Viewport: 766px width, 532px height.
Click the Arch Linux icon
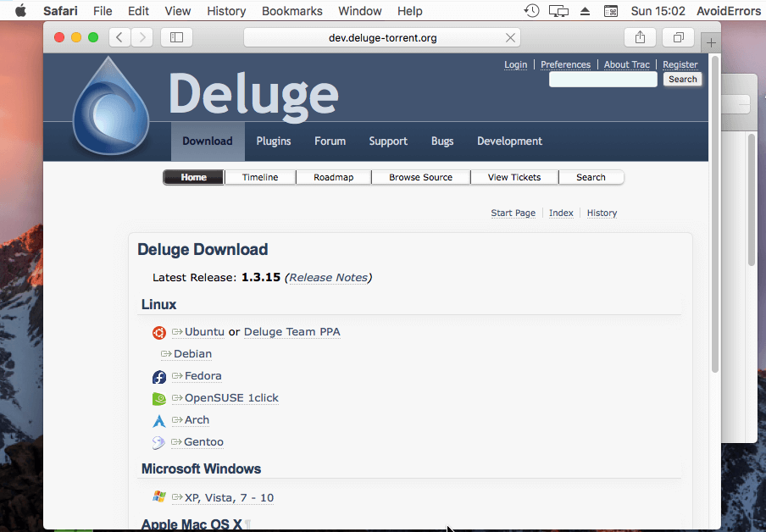click(158, 421)
